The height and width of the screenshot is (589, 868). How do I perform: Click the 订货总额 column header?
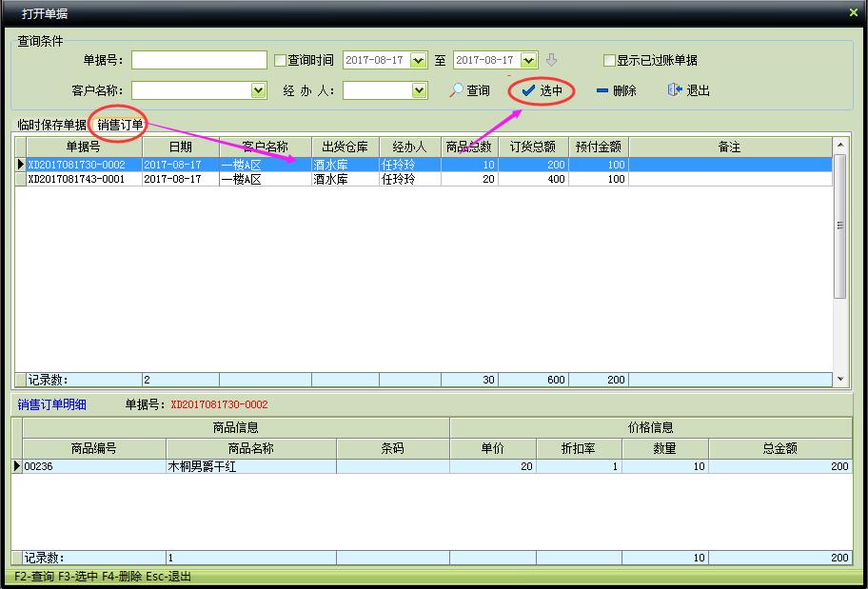point(533,147)
